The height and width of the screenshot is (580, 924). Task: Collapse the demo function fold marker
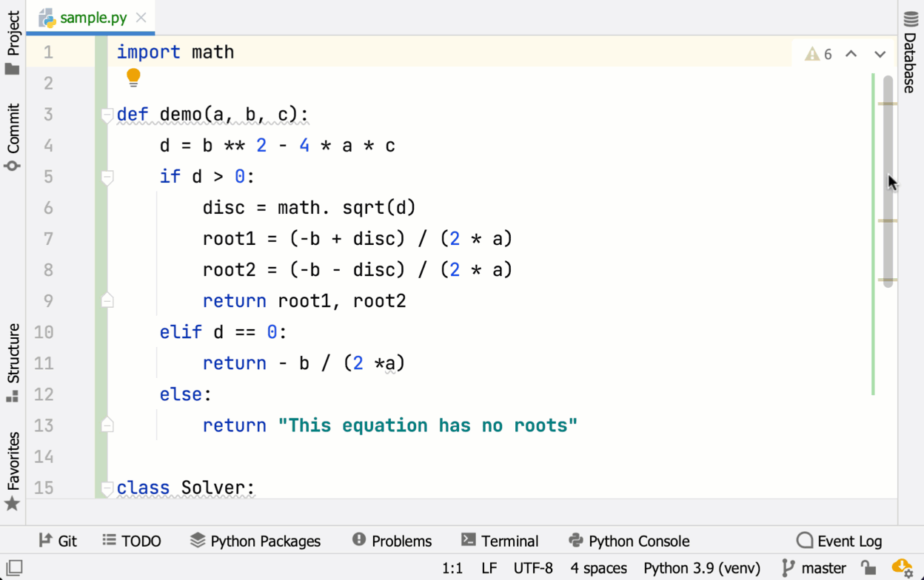[107, 115]
